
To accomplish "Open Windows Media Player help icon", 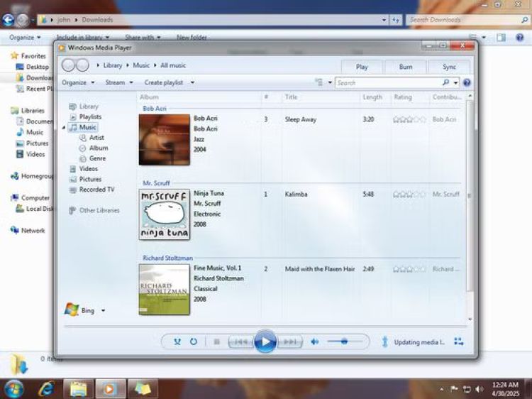I will point(467,83).
